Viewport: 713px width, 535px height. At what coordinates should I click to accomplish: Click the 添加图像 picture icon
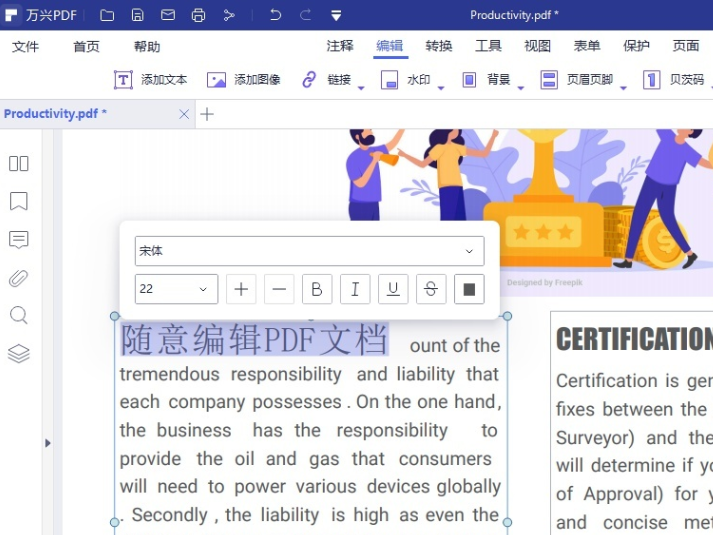click(216, 80)
